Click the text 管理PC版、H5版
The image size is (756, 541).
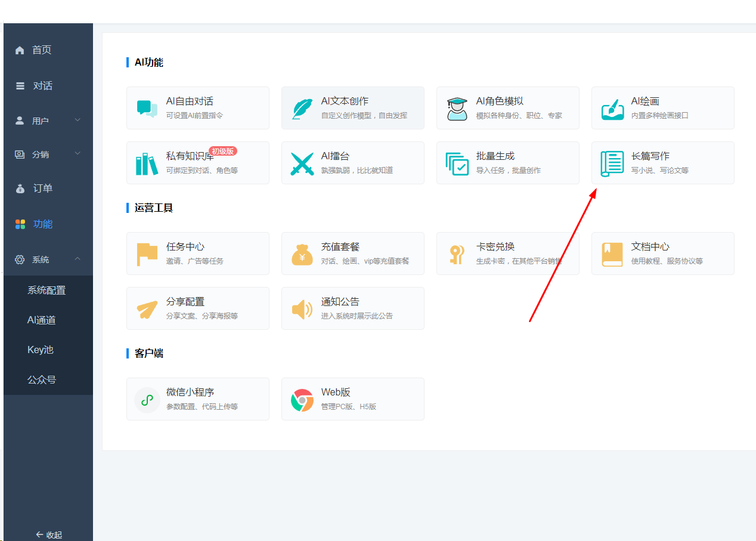click(x=349, y=407)
